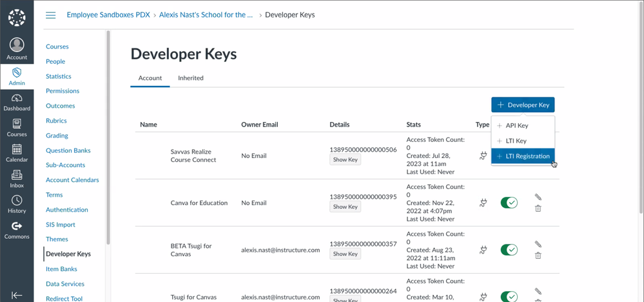The width and height of the screenshot is (644, 302).
Task: Show Key for Savvas Realize Course Connect
Action: (345, 159)
